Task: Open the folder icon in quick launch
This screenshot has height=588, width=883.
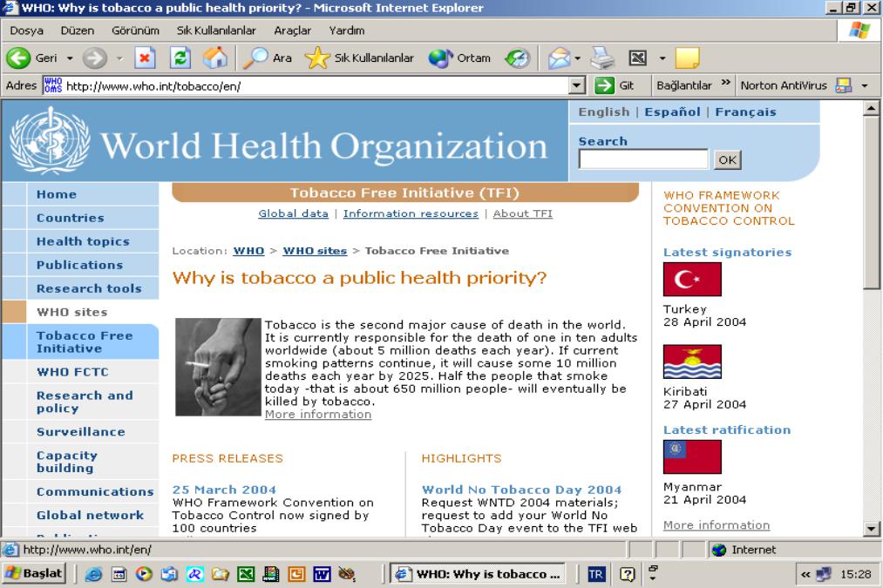Action: (221, 574)
